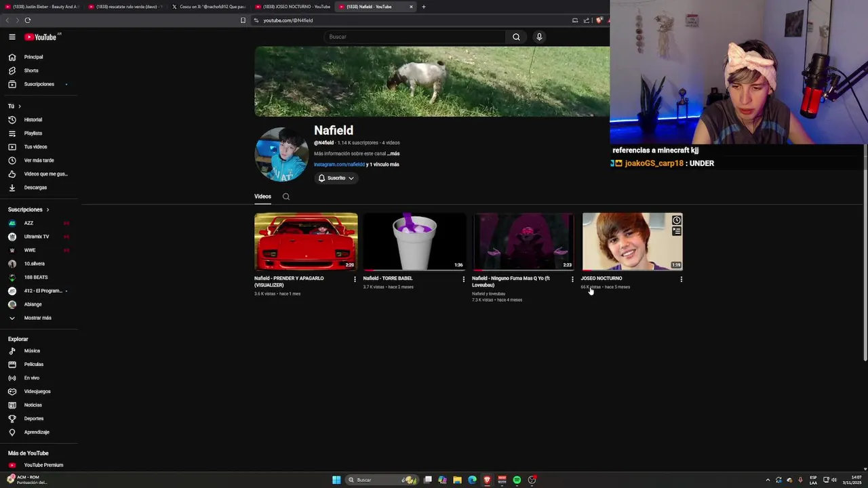Open options for TORRE BABEL video
Viewport: 868px width, 488px height.
coord(464,279)
